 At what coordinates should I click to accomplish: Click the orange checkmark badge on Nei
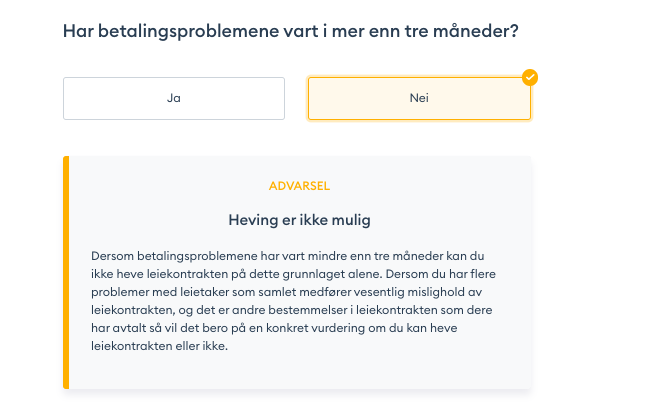(530, 77)
